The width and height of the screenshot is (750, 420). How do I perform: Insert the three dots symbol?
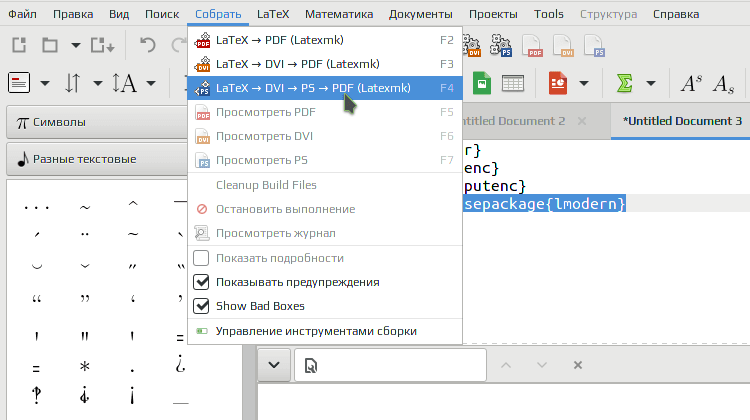tap(37, 208)
